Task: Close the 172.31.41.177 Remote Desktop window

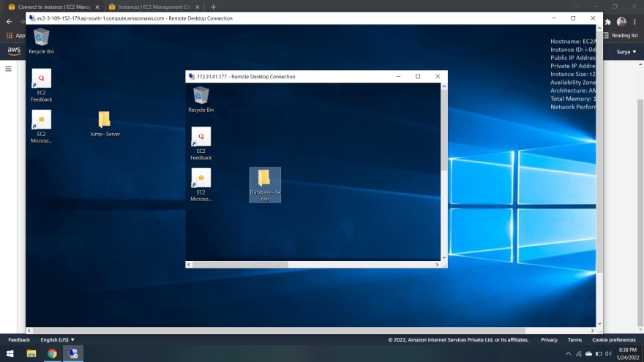Action: [x=438, y=76]
